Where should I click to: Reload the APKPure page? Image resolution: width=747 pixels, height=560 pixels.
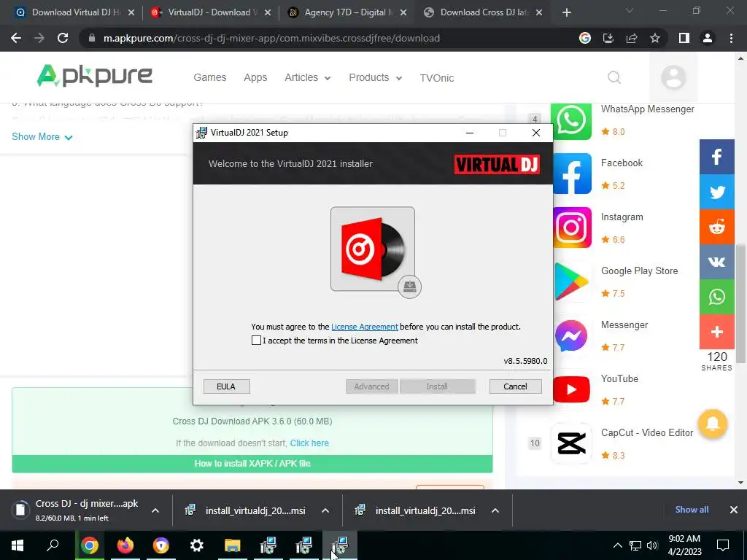pos(63,38)
